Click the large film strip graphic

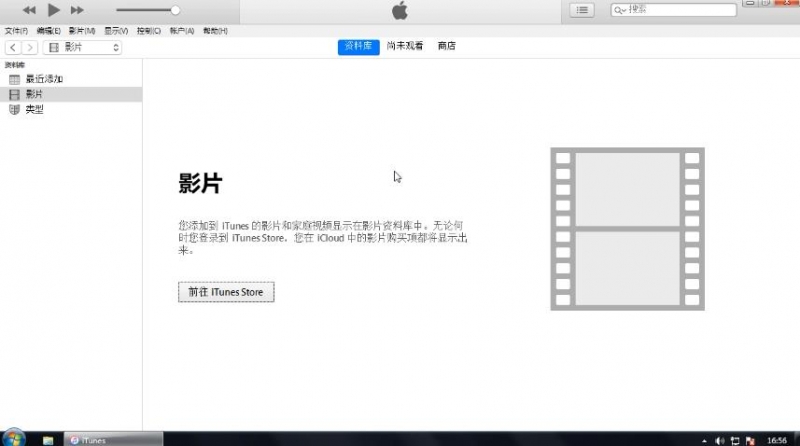(x=627, y=229)
